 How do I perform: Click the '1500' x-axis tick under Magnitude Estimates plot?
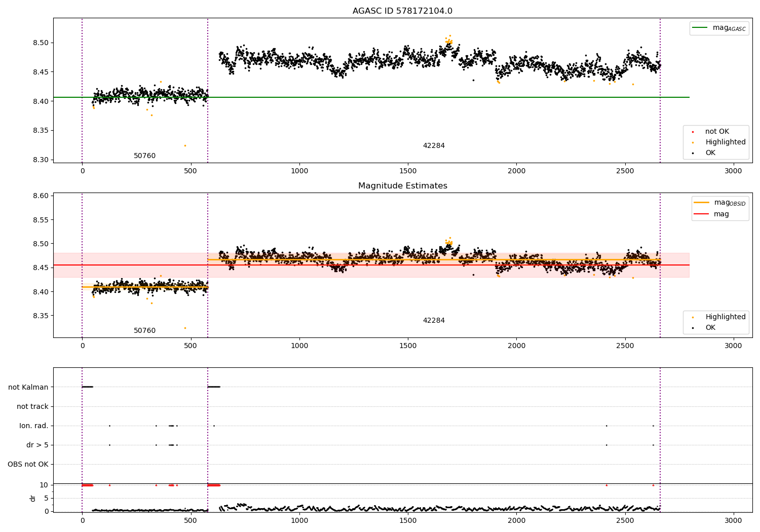click(x=408, y=346)
